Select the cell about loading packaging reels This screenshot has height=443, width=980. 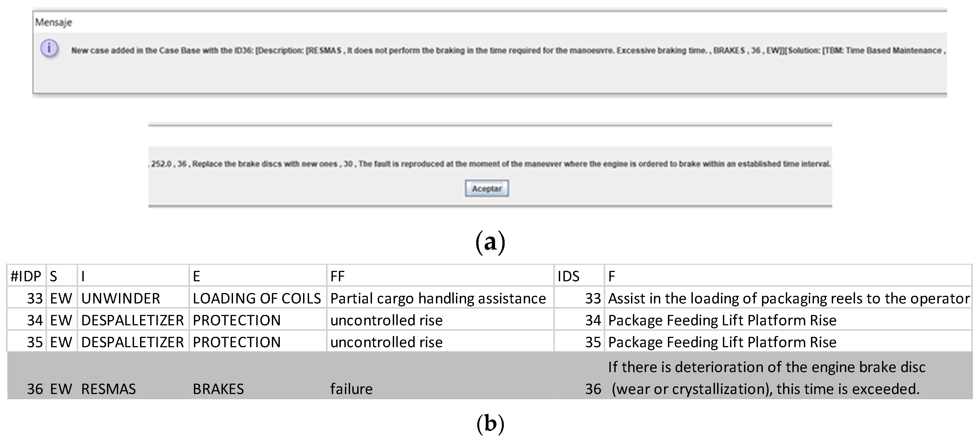pyautogui.click(x=789, y=298)
